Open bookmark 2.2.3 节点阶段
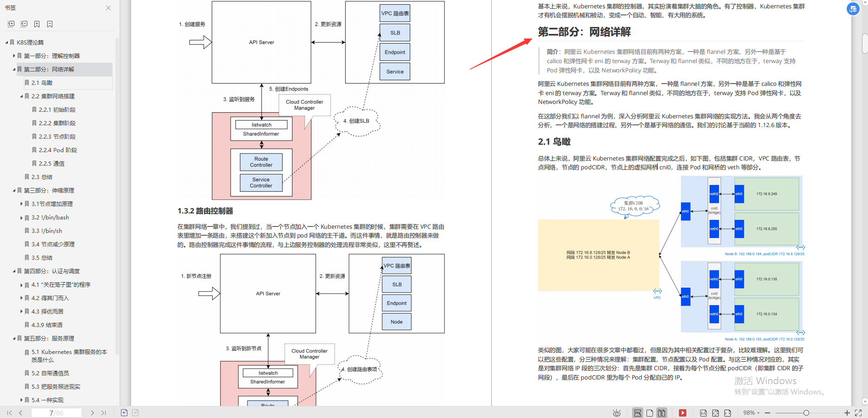The height and width of the screenshot is (418, 868). [x=57, y=136]
